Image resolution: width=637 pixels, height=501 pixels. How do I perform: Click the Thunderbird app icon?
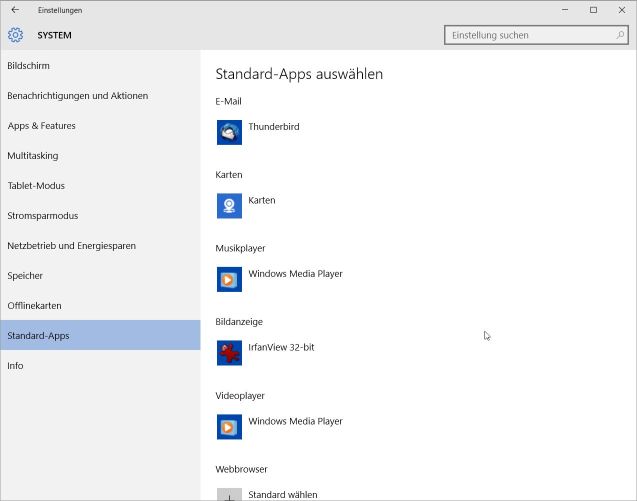tap(229, 132)
